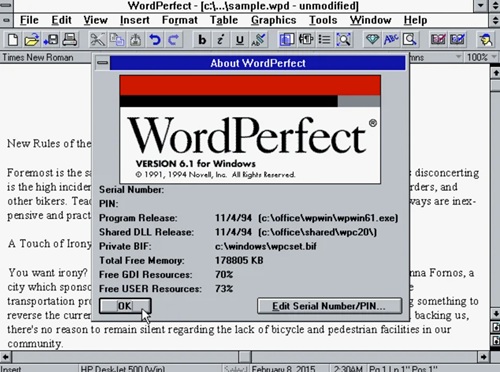Open the View menu
The image size is (500, 372).
[x=96, y=20]
